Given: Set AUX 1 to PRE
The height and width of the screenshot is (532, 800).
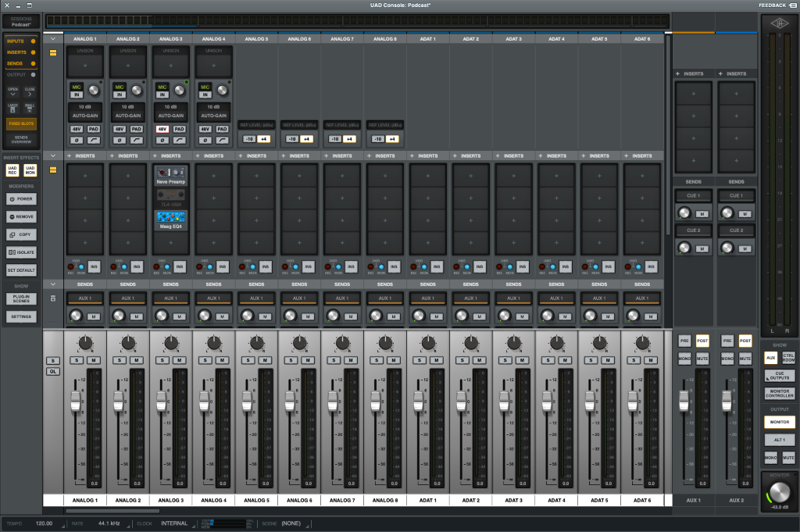Looking at the screenshot, I should pos(684,341).
